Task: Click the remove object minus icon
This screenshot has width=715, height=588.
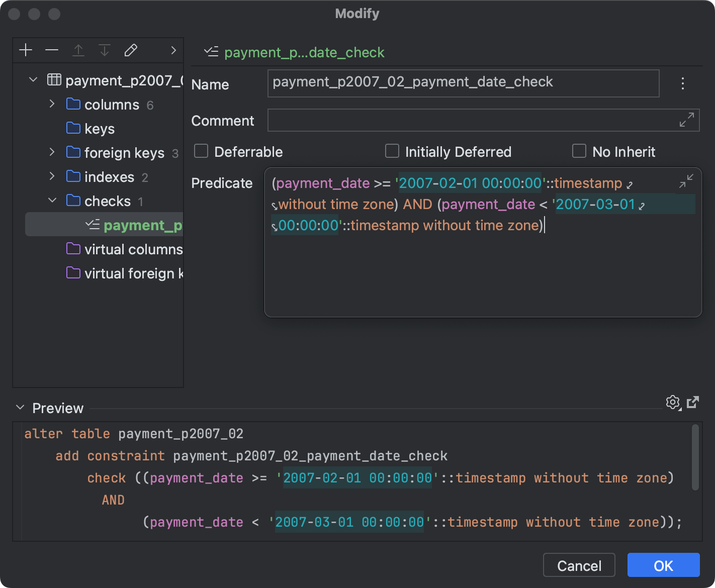Action: (x=52, y=50)
